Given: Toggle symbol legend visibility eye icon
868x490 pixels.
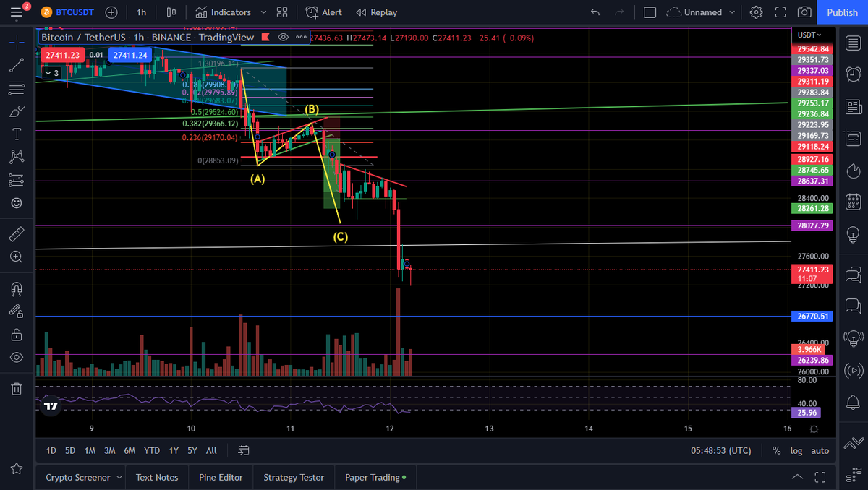Looking at the screenshot, I should click(283, 38).
